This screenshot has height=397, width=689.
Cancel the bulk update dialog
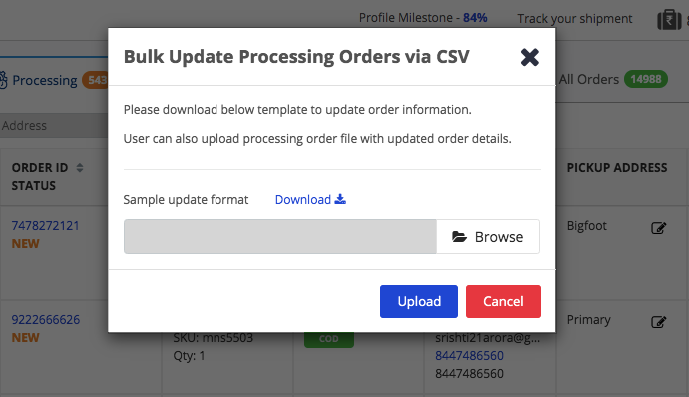503,302
